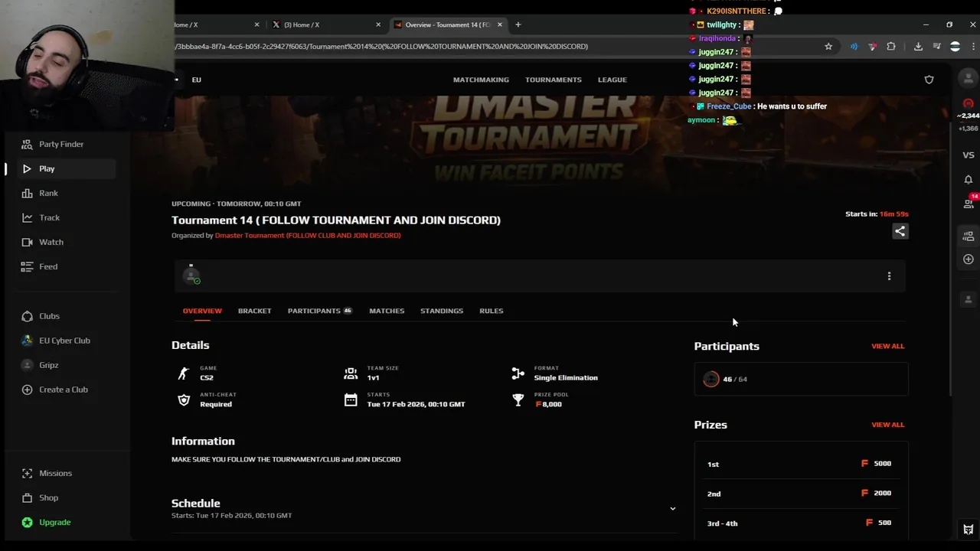Click the green Upgrade option
Screen dimensions: 980x551
pyautogui.click(x=54, y=522)
